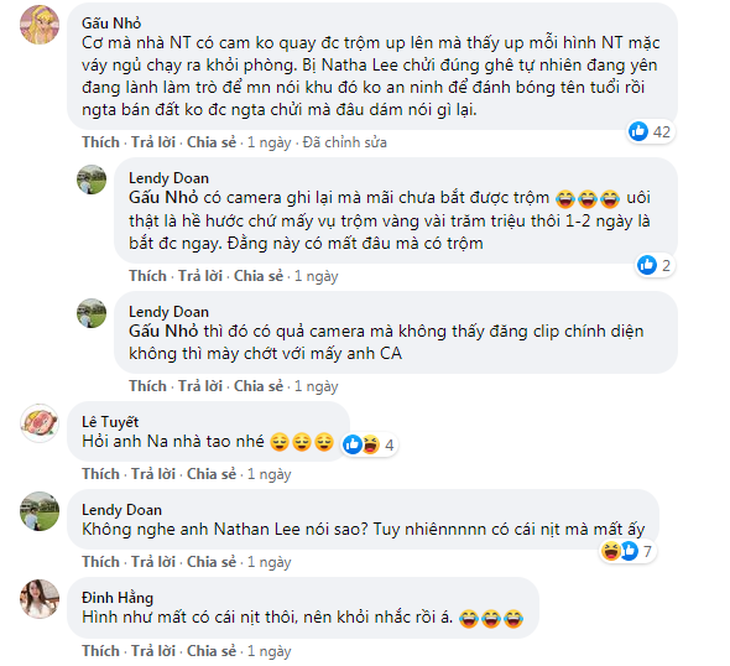
Task: Click Lê Tuyết's profile avatar
Action: [x=40, y=422]
